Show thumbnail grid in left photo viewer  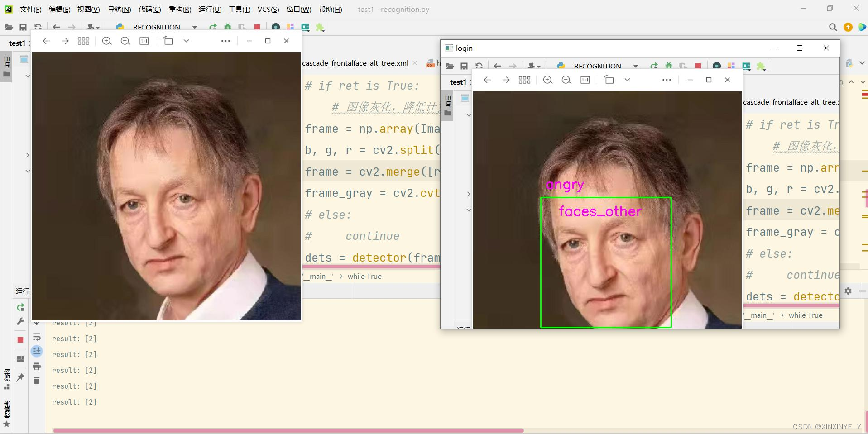point(84,41)
